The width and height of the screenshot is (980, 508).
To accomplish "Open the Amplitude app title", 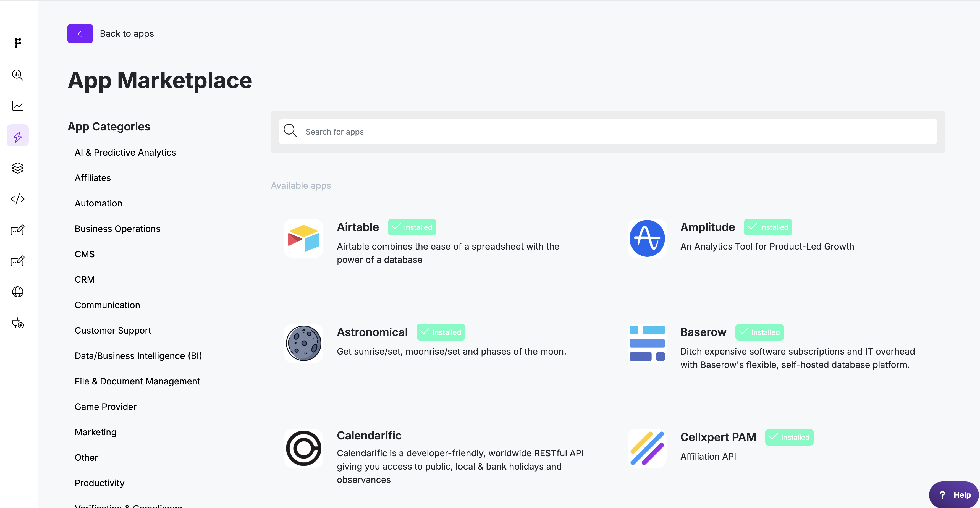I will click(x=707, y=227).
